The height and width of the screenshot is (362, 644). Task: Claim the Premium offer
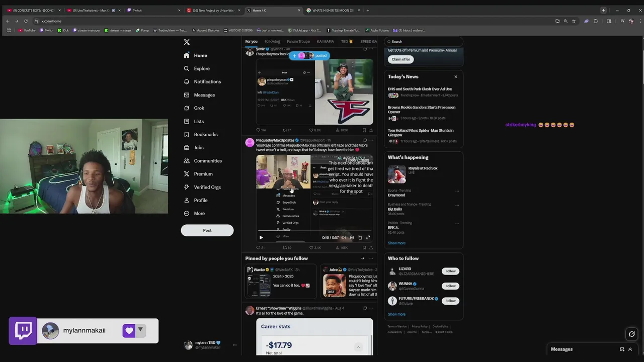400,59
